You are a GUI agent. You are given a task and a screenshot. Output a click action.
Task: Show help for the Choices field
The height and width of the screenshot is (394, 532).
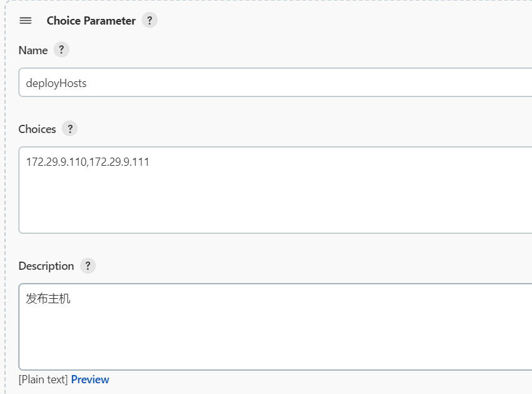[x=70, y=129]
